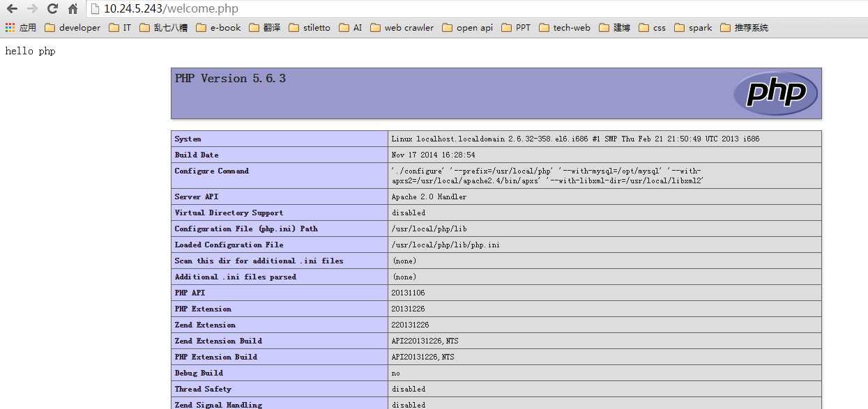Click the 'Apache 2.0 Handler' value

[429, 196]
